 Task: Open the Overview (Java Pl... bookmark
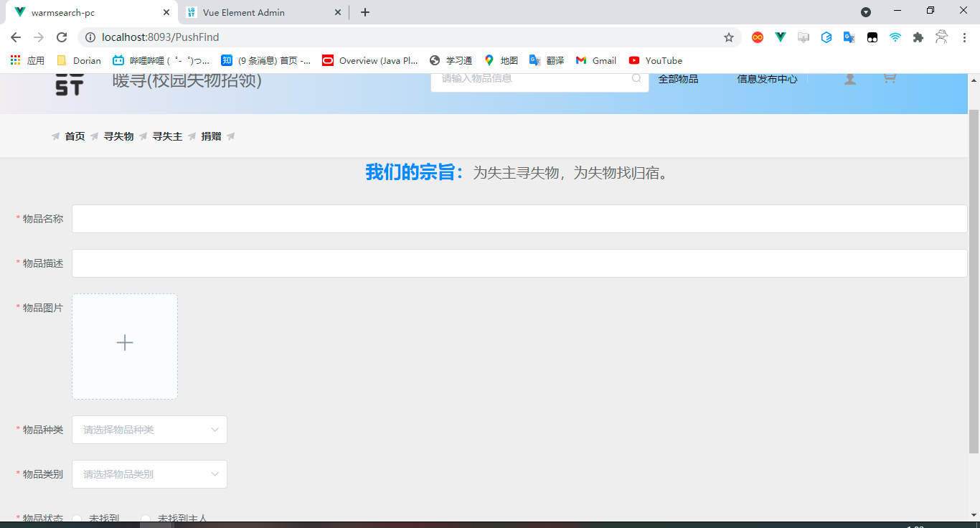[370, 60]
